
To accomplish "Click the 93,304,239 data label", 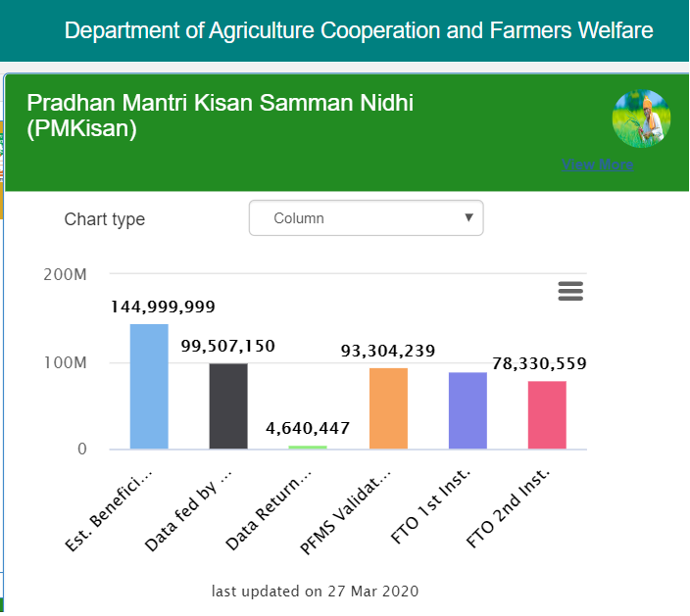I will click(388, 351).
